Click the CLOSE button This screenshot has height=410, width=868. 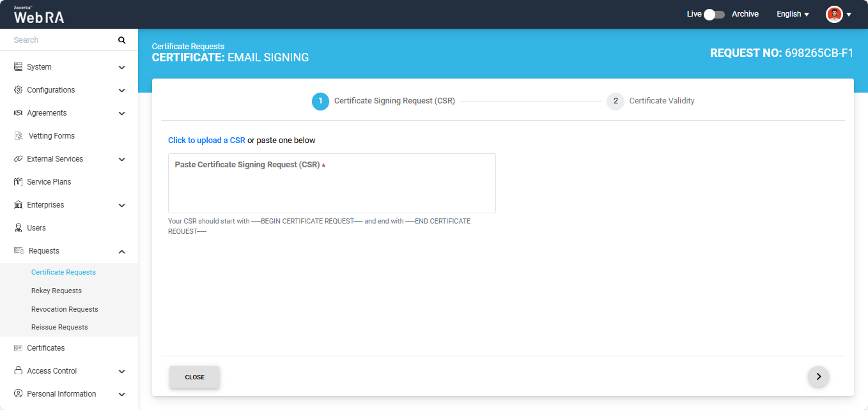click(194, 377)
